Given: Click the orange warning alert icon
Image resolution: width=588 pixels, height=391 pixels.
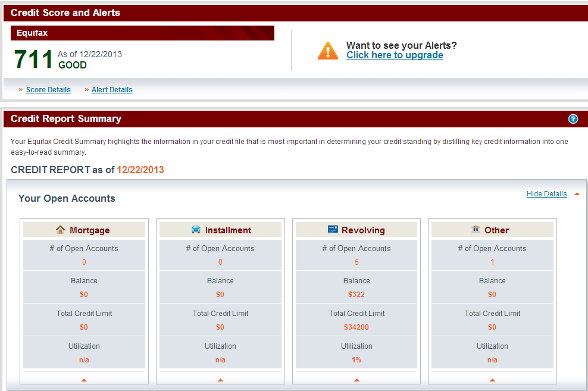Looking at the screenshot, I should tap(328, 51).
